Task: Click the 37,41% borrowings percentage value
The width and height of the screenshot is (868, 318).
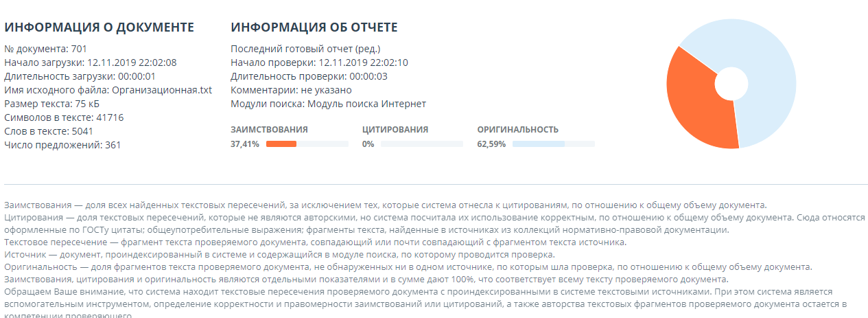Action: click(x=244, y=144)
